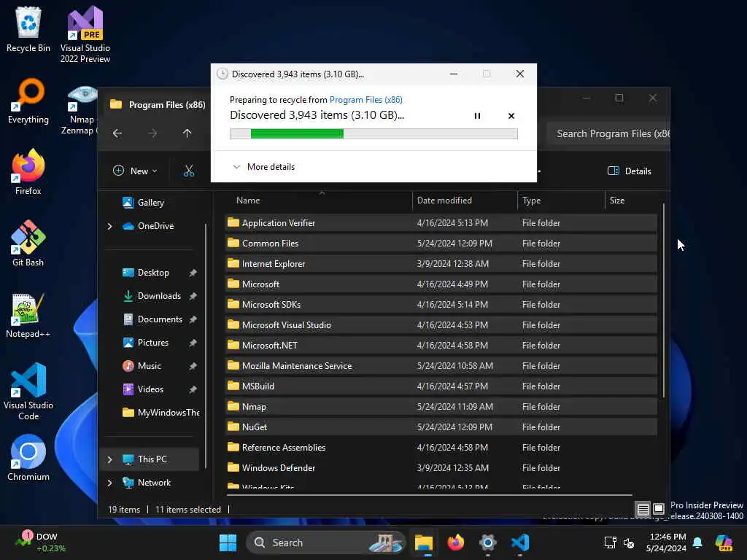Open the Everything desktop shortcut
Screen dimensions: 747x560
click(x=28, y=101)
